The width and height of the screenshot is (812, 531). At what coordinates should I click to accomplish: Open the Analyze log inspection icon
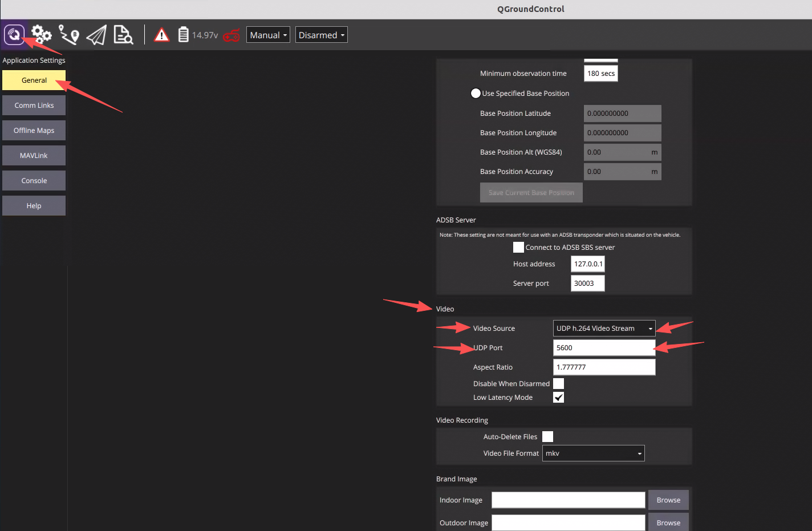pyautogui.click(x=123, y=35)
